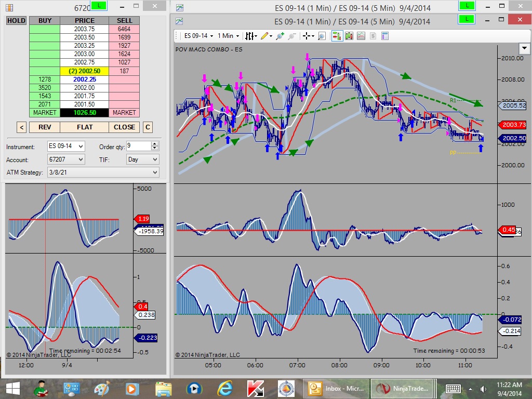The width and height of the screenshot is (532, 399).
Task: Open the ES 09-14 instrument dropdown in toolbar
Action: pyautogui.click(x=198, y=36)
